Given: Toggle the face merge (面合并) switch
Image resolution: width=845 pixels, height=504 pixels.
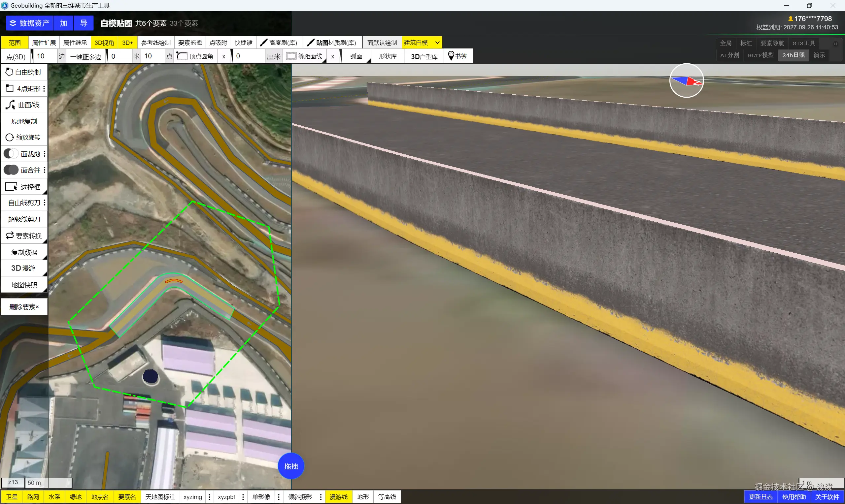Looking at the screenshot, I should (x=11, y=170).
